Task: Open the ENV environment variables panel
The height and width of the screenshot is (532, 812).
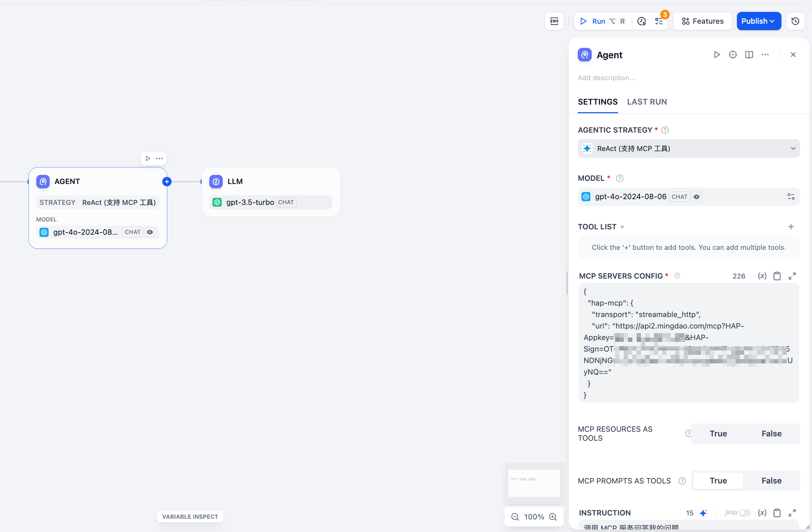Action: pyautogui.click(x=554, y=21)
